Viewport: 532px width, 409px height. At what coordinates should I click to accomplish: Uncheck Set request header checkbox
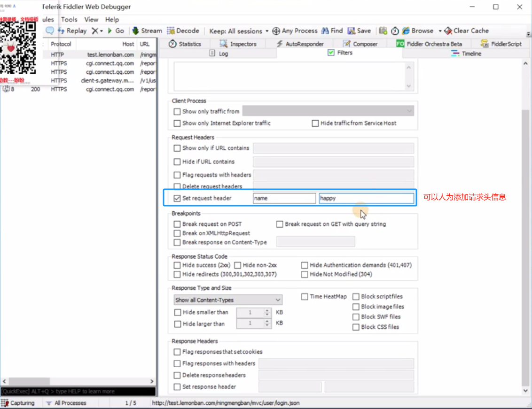(177, 198)
